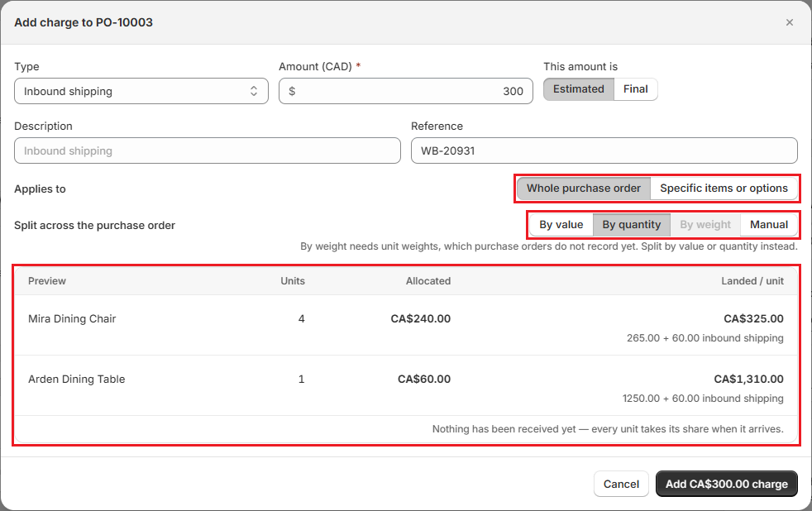Click the 'Nothing has been received yet' note
The height and width of the screenshot is (511, 812).
(608, 429)
